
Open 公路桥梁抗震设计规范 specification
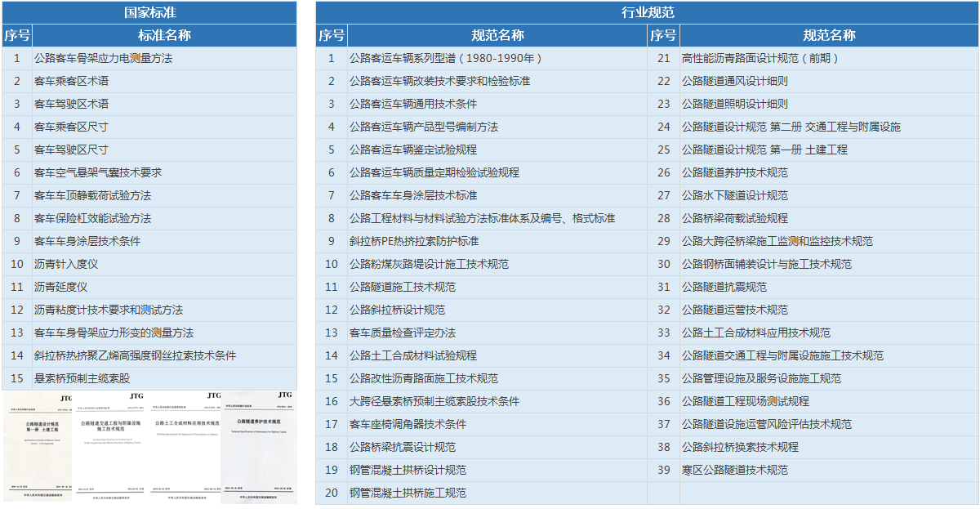point(403,447)
